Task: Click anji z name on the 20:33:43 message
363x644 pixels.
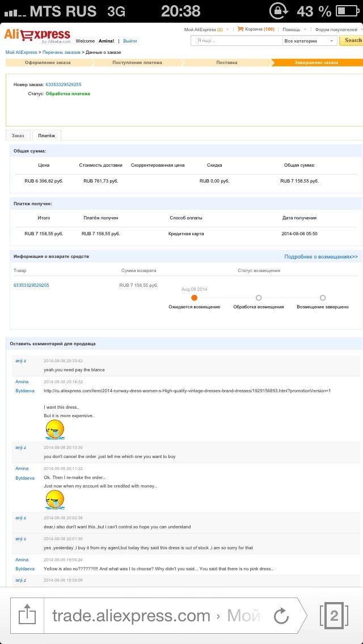Action: click(x=21, y=361)
